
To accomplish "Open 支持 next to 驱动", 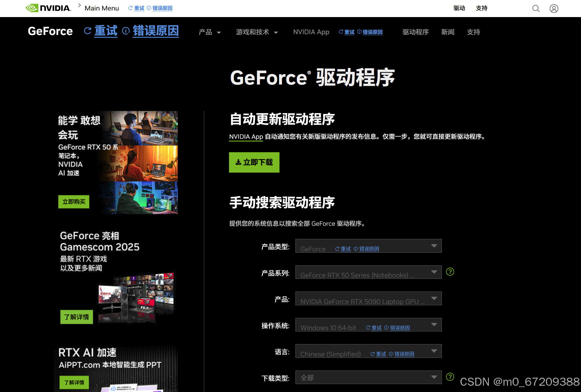I will tap(482, 8).
